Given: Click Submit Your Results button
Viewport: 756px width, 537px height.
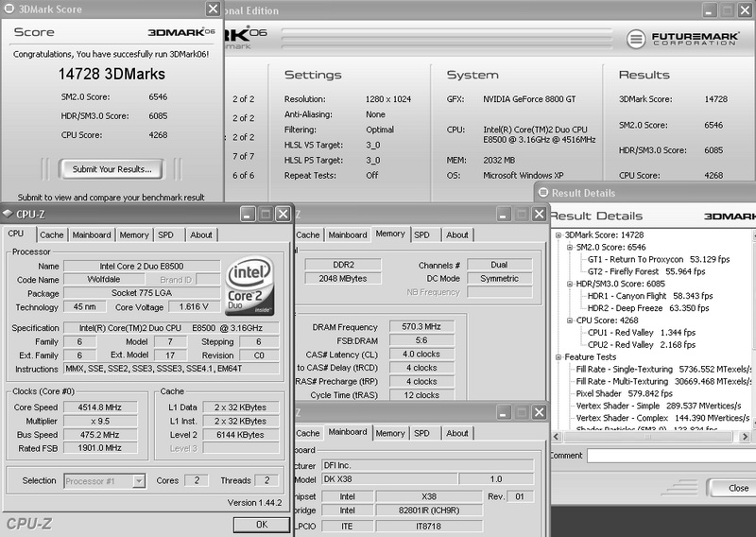Looking at the screenshot, I should (112, 169).
